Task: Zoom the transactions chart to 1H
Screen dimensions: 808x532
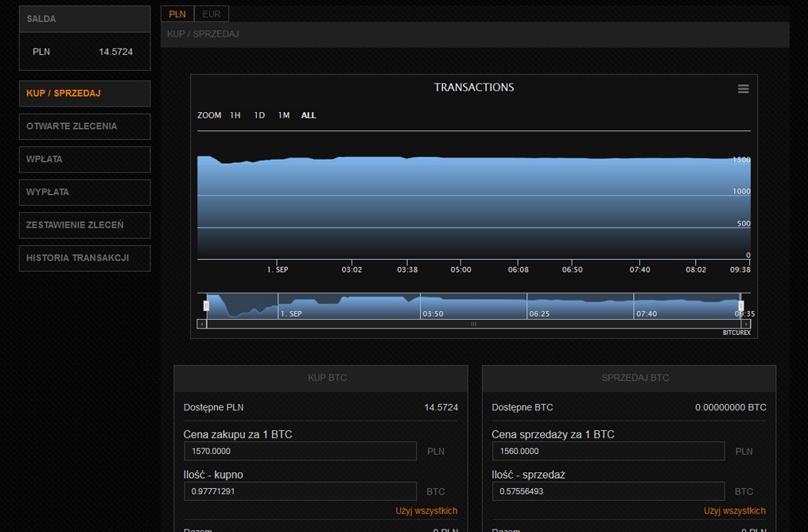Action: pos(235,115)
